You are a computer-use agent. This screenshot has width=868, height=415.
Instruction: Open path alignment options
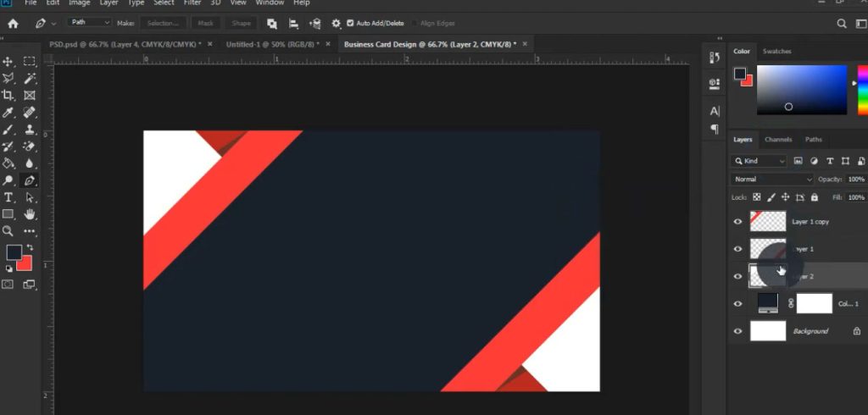293,23
